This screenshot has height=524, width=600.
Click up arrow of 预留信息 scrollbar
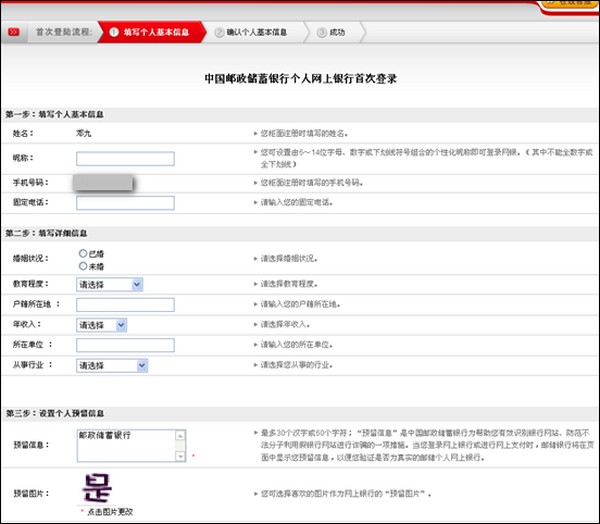180,436
